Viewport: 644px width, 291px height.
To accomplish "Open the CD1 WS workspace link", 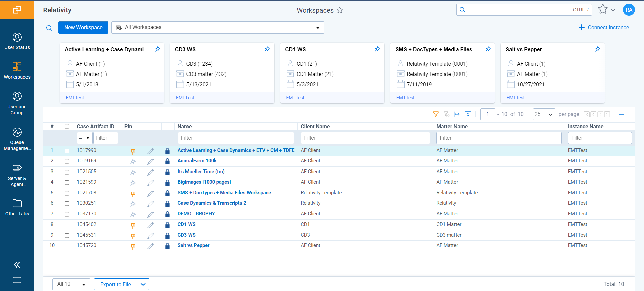I will pos(186,224).
